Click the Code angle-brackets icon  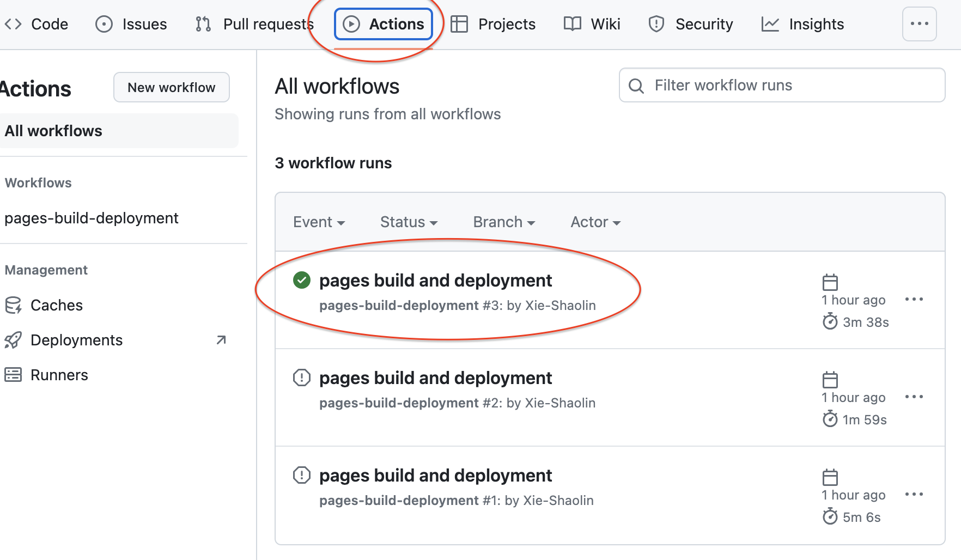point(13,24)
